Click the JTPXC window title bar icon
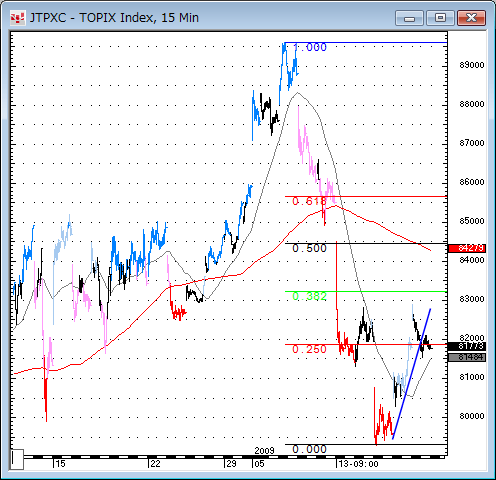The image size is (496, 480). tap(17, 18)
